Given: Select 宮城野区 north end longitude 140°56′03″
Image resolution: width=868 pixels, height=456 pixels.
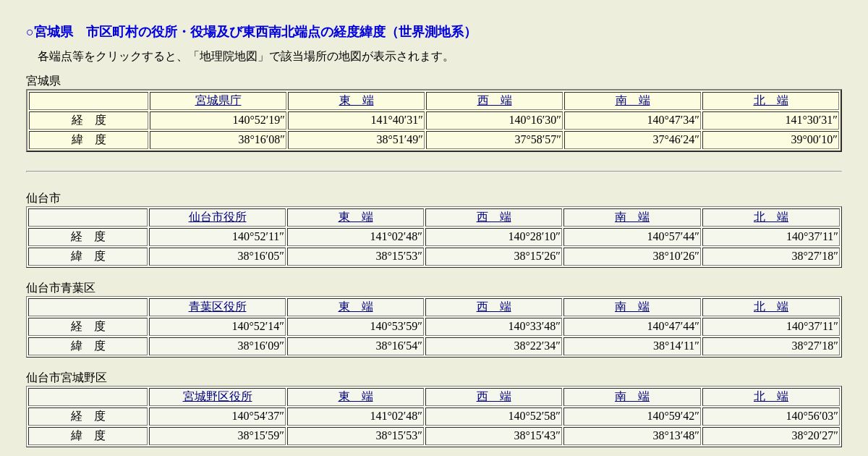Looking at the screenshot, I should [812, 416].
